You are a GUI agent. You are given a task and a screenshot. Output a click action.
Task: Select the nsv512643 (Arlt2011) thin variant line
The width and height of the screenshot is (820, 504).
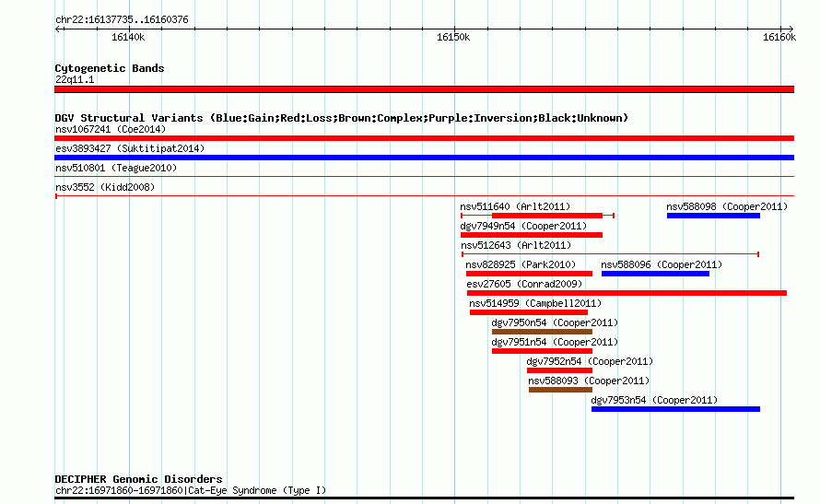pyautogui.click(x=610, y=254)
